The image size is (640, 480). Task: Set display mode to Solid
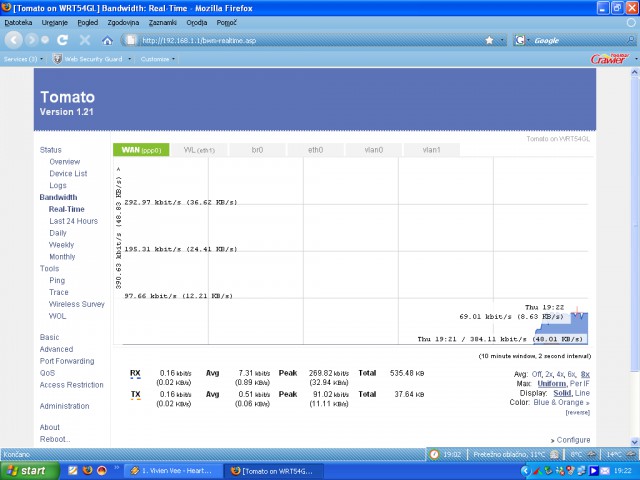562,393
